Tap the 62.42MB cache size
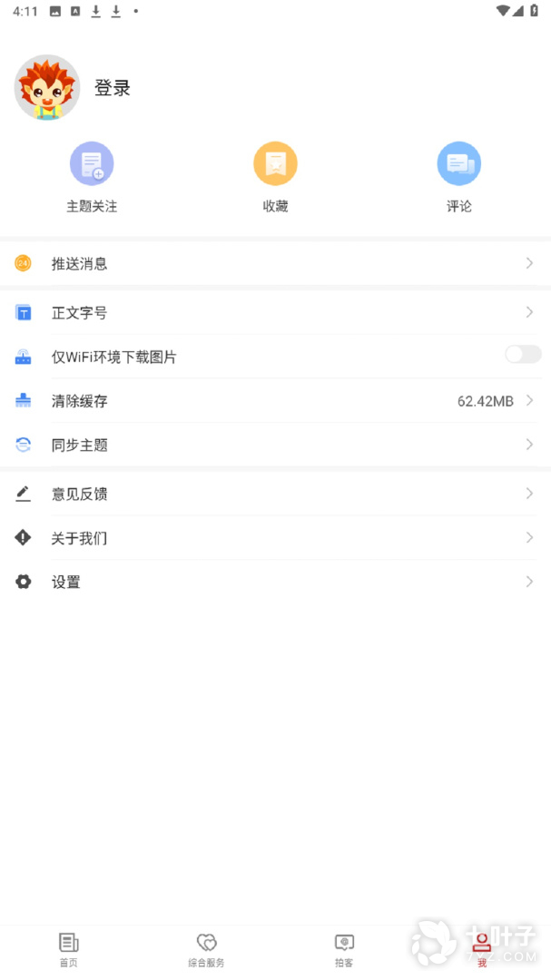Viewport: 551px width, 980px height. pyautogui.click(x=485, y=401)
